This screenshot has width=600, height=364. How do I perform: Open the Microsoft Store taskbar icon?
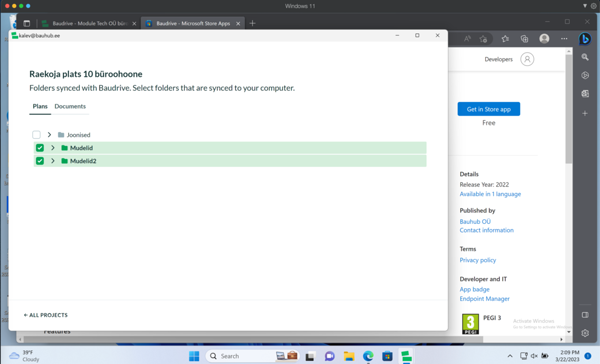point(387,356)
